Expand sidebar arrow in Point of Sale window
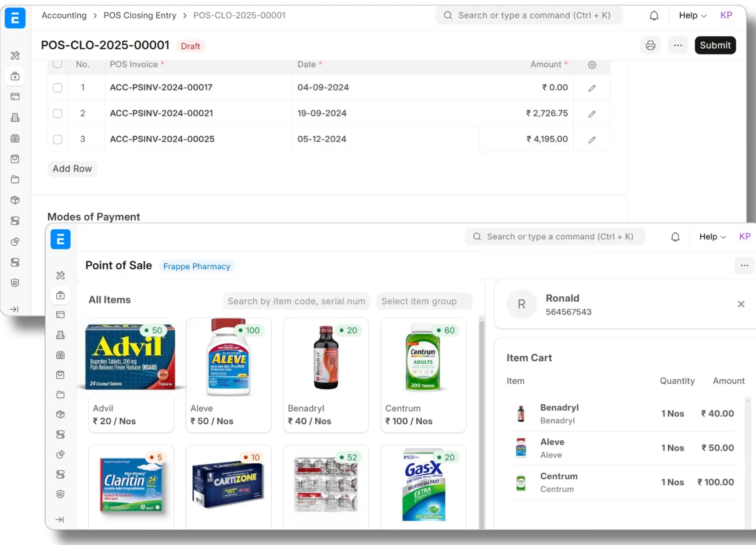The image size is (756, 545). 60,520
